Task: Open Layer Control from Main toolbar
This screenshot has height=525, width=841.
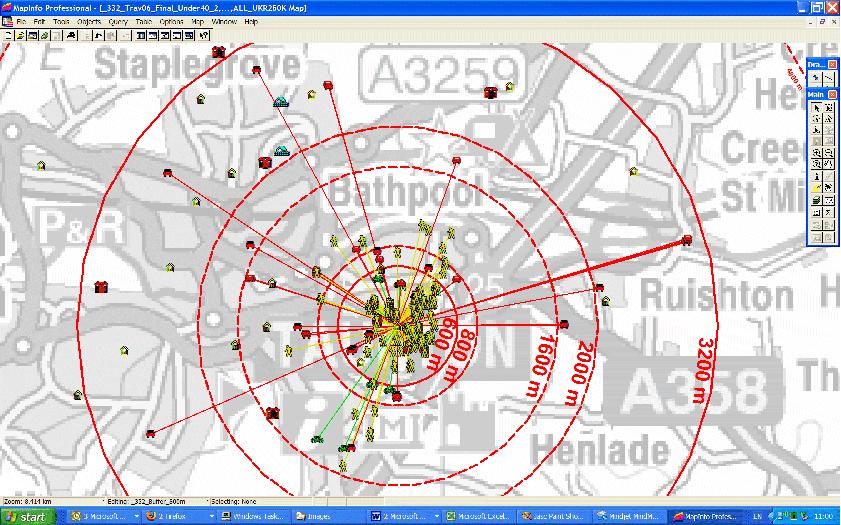Action: [816, 200]
